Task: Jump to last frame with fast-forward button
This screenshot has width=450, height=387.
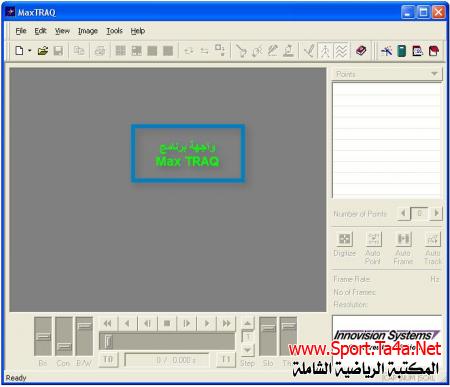Action: pyautogui.click(x=226, y=323)
